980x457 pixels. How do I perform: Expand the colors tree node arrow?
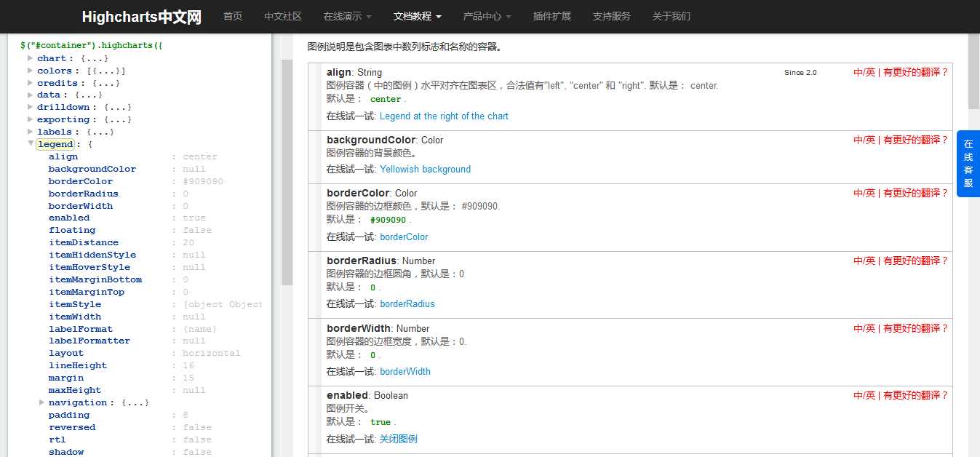(30, 70)
